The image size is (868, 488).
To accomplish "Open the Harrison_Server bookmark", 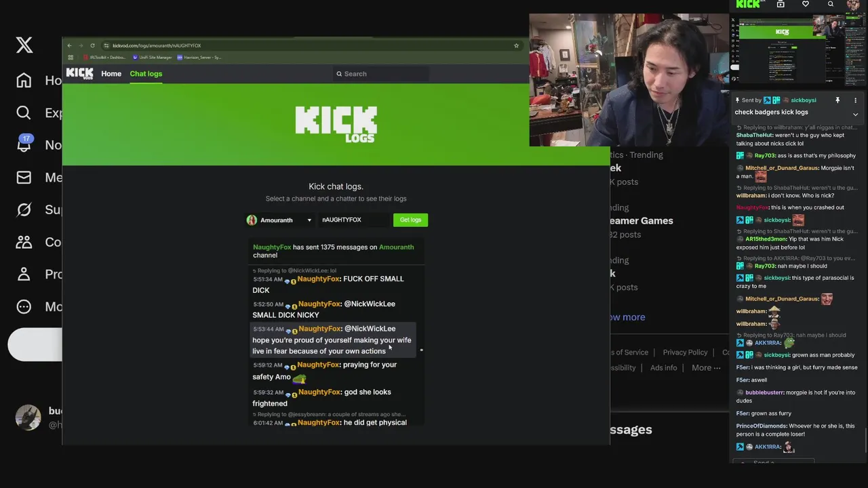I will tap(199, 58).
